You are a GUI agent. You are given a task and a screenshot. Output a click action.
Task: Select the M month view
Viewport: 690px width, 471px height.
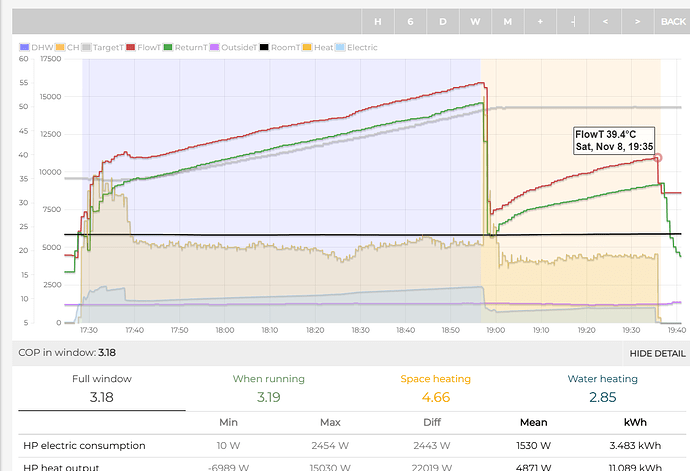click(x=507, y=21)
